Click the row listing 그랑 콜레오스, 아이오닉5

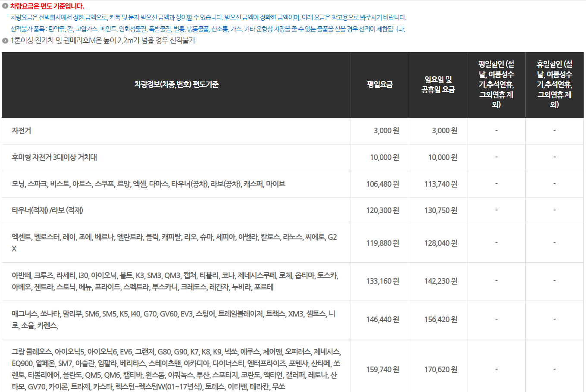point(176,369)
